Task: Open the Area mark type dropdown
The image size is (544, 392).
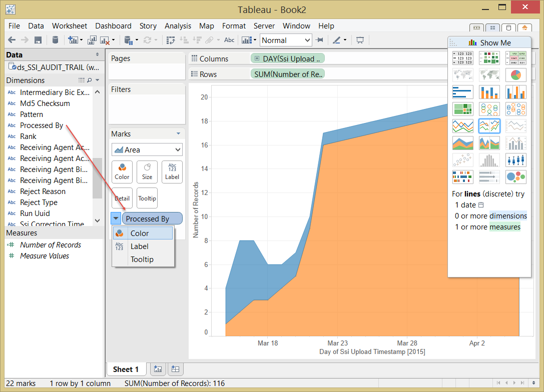Action: pos(147,149)
